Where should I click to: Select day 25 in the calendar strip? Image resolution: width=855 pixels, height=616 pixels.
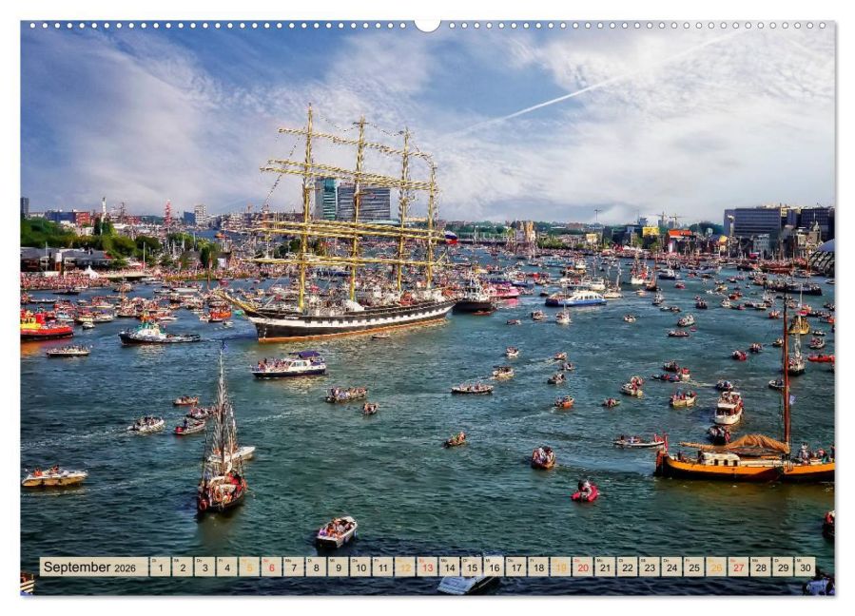pos(694,567)
